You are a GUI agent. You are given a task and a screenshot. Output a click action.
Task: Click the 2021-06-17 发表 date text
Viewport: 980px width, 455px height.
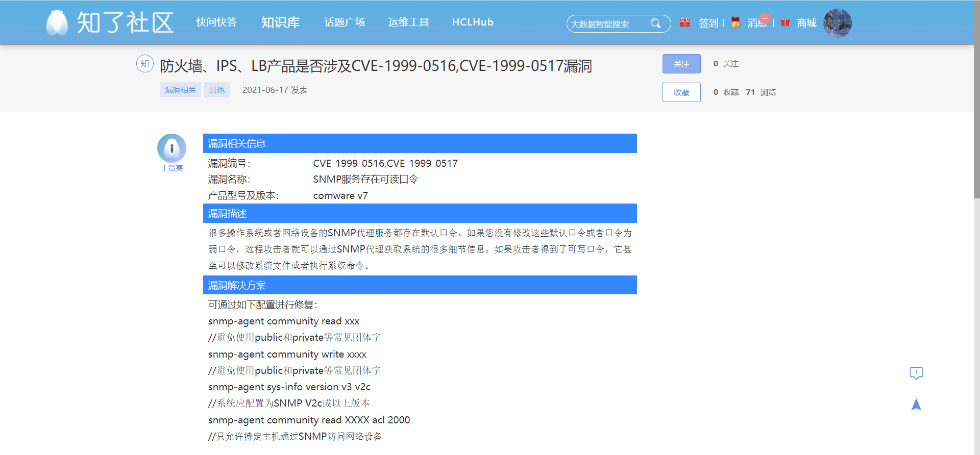pos(275,90)
